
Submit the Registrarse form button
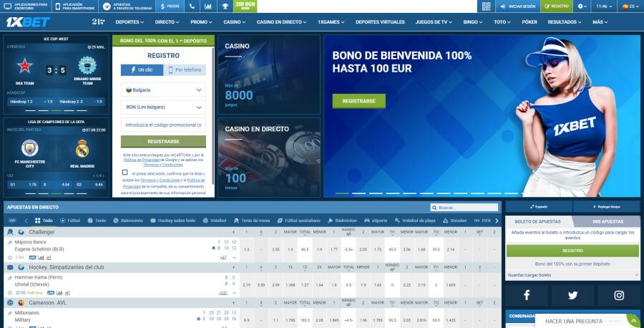tap(163, 141)
